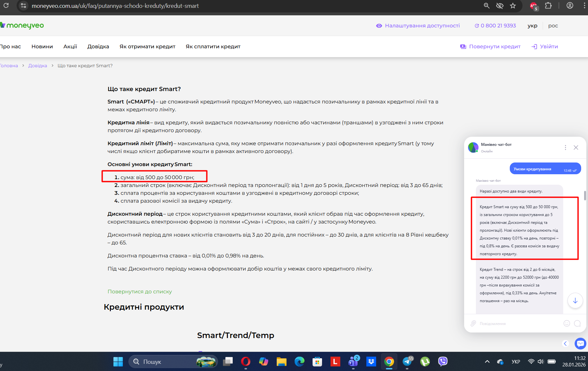Image resolution: width=588 pixels, height=371 pixels.
Task: Open uTorrent from the taskbar
Action: pos(425,362)
